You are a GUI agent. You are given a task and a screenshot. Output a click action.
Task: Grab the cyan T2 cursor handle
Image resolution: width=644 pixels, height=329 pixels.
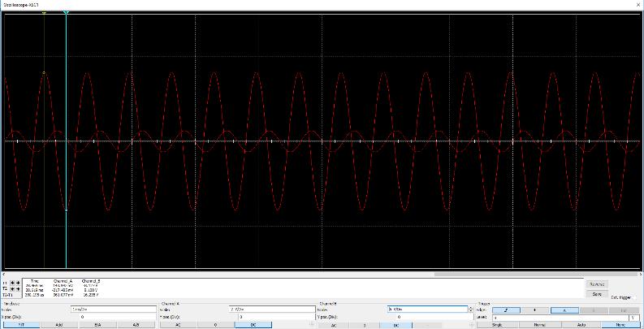click(66, 13)
